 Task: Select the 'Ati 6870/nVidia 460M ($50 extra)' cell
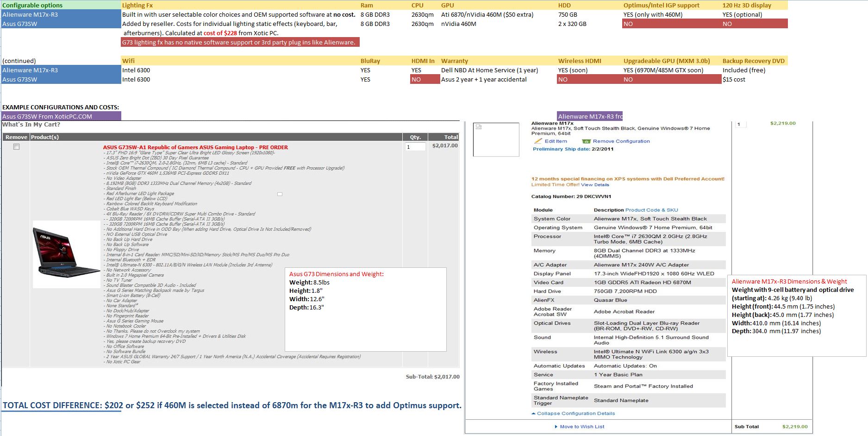tap(499, 14)
